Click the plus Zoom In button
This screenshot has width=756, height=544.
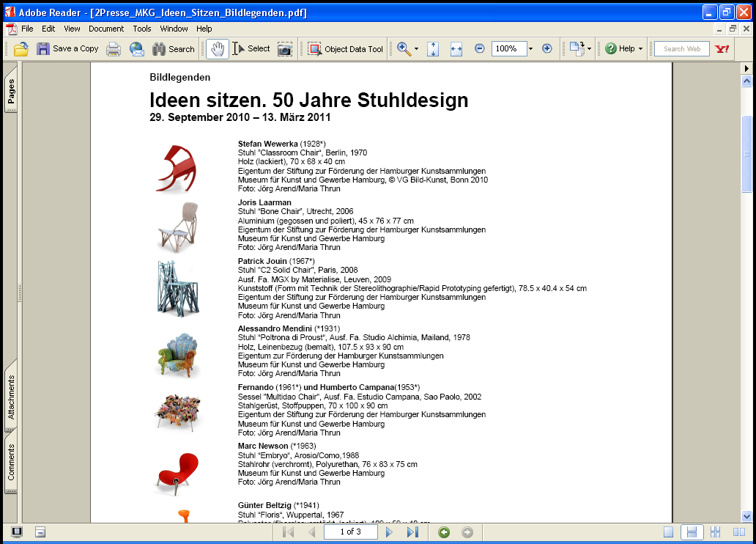(546, 48)
